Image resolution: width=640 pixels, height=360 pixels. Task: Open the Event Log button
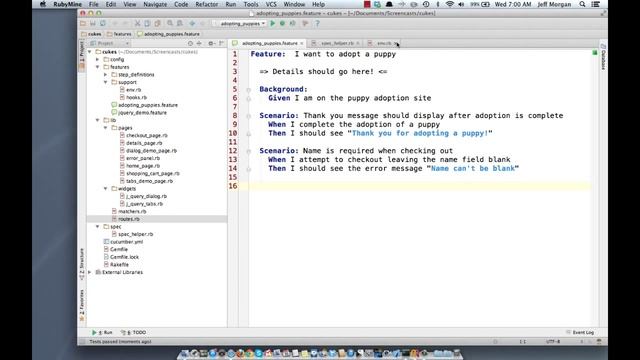point(580,333)
